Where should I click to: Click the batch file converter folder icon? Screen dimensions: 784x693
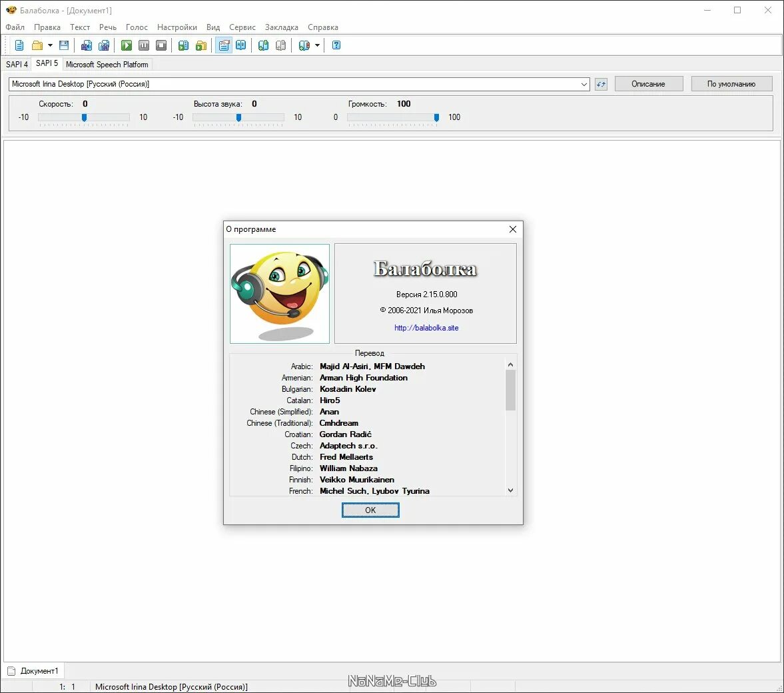(201, 45)
